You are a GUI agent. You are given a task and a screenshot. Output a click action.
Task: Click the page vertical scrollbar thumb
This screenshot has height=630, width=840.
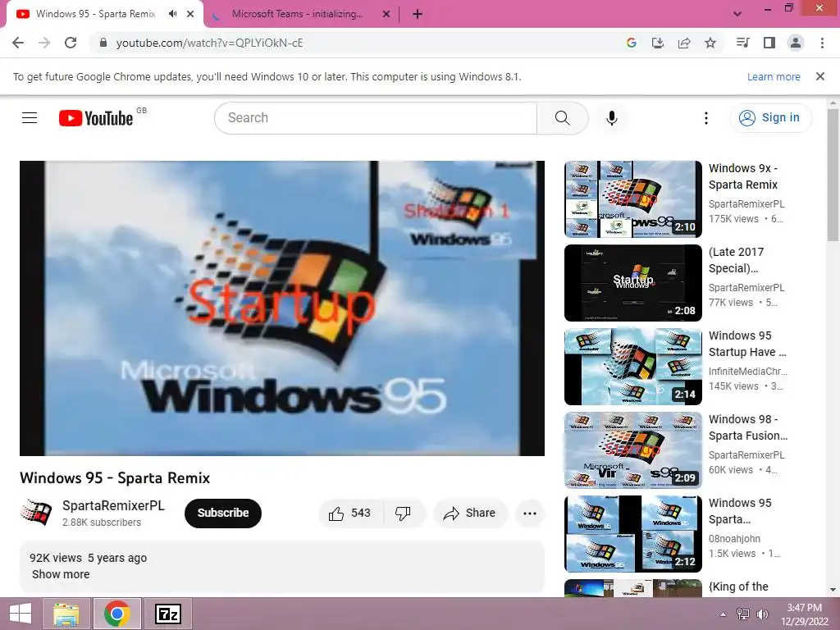pos(833,176)
